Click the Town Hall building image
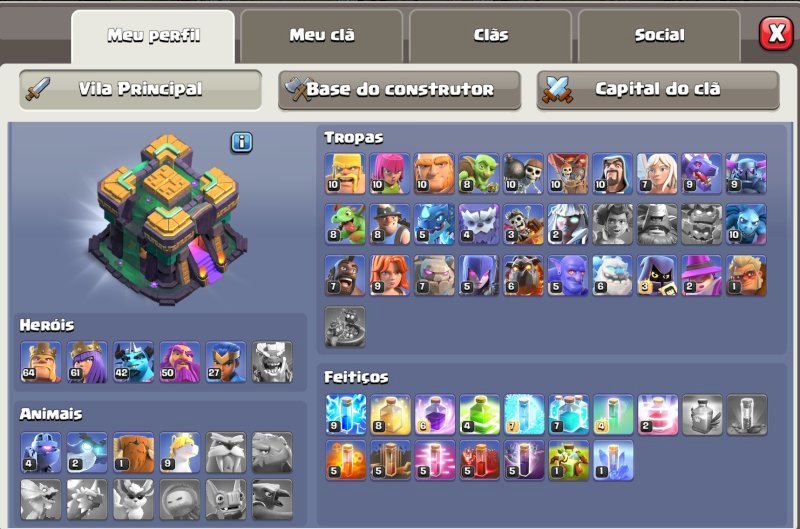 tap(166, 219)
